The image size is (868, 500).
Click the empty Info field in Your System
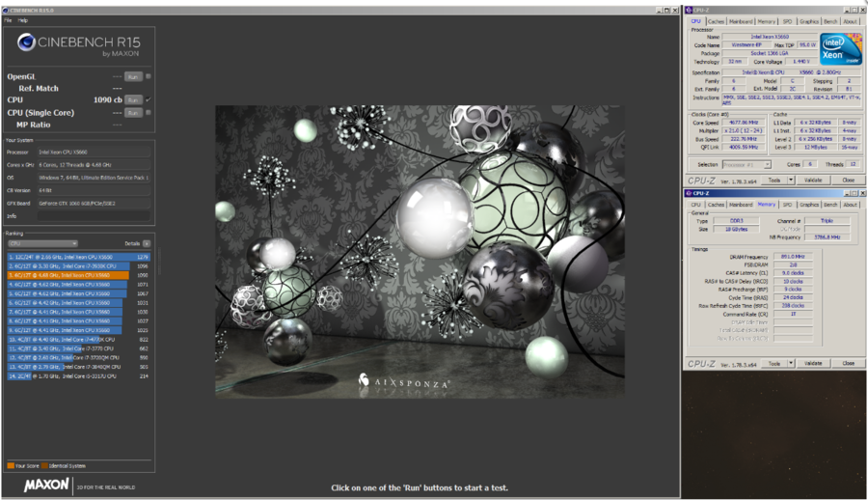click(x=94, y=216)
